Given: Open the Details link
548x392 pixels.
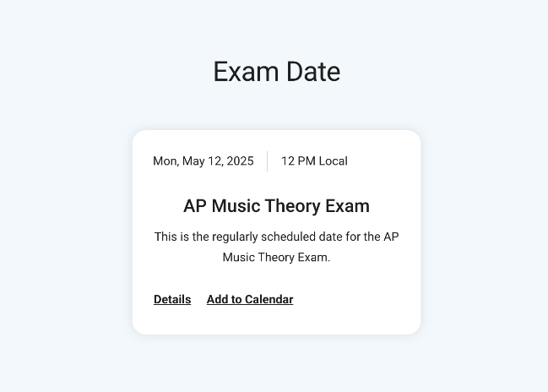Looking at the screenshot, I should point(172,299).
